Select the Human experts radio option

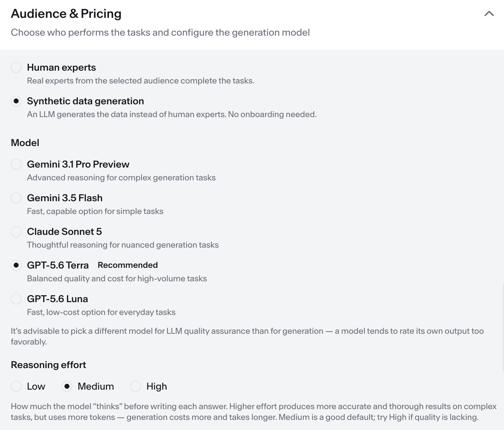(16, 67)
